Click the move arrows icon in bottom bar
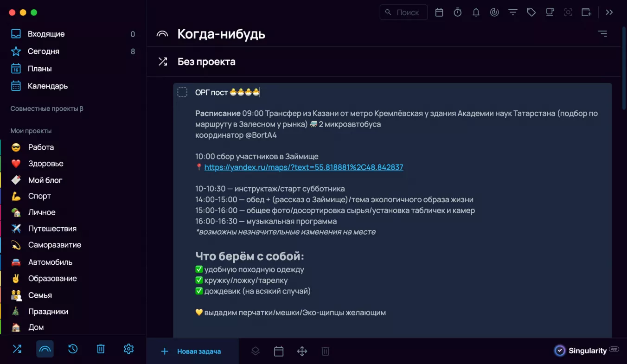627x364 pixels. tap(302, 351)
